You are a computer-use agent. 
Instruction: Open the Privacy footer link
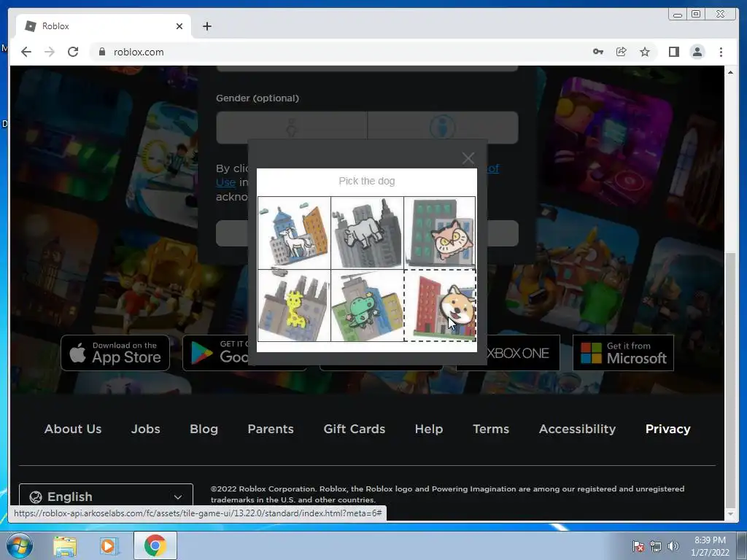click(668, 429)
